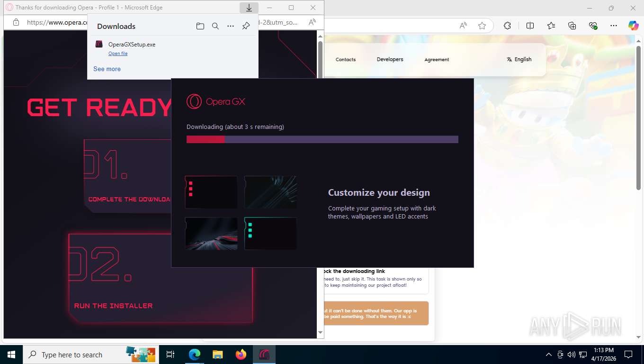
Task: Open Microsoft Edge from taskbar
Action: coord(194,355)
